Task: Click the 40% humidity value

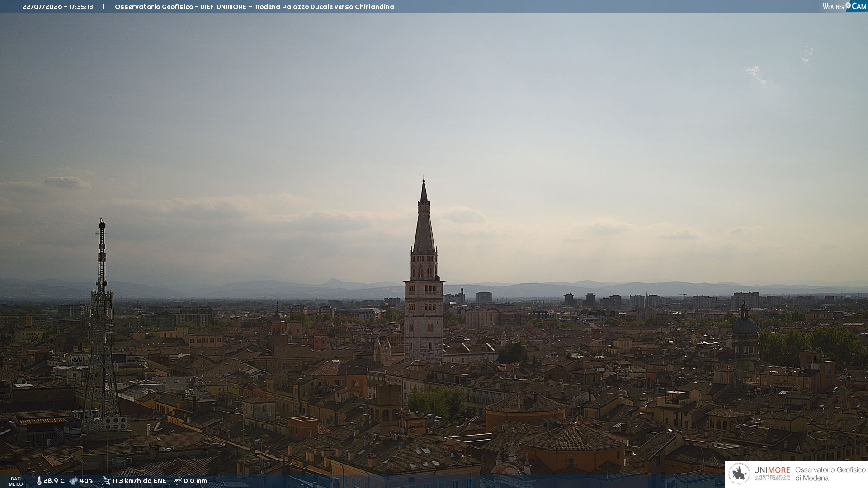Action: tap(86, 481)
